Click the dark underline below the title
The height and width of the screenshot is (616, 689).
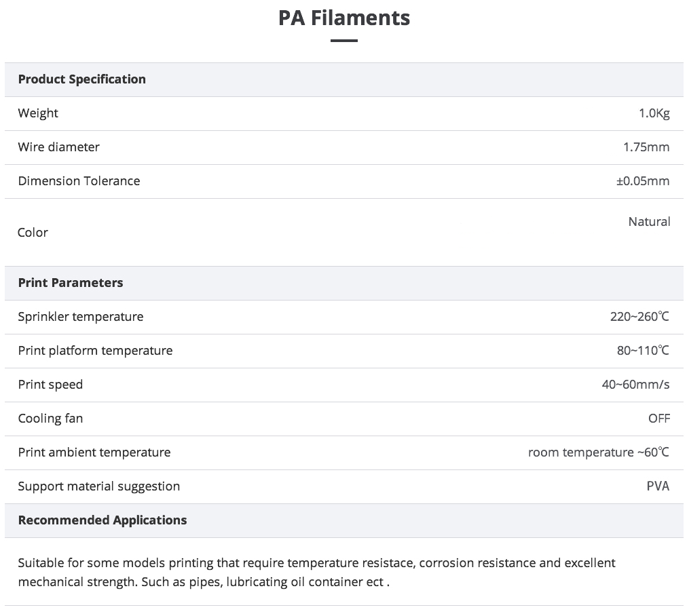tap(344, 41)
